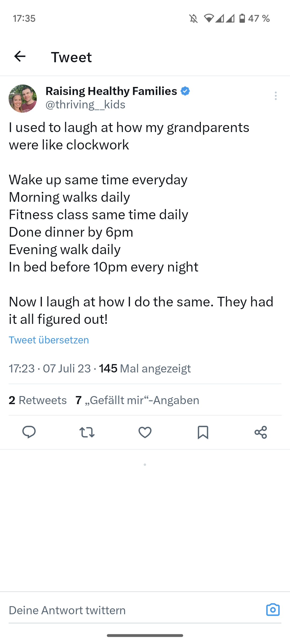Tap the @thriving__kids handle
Image resolution: width=290 pixels, height=644 pixels.
[x=85, y=104]
